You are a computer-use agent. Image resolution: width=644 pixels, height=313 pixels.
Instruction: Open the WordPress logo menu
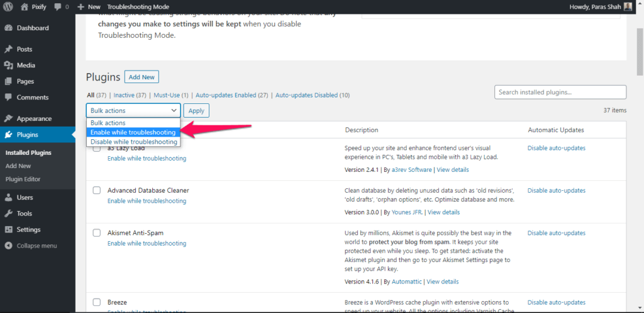(8, 6)
